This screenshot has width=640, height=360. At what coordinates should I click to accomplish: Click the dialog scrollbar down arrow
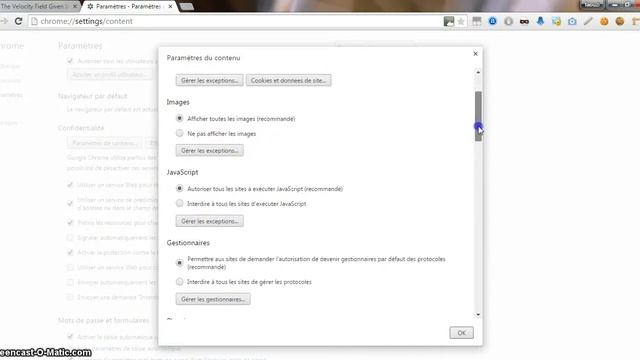[478, 315]
